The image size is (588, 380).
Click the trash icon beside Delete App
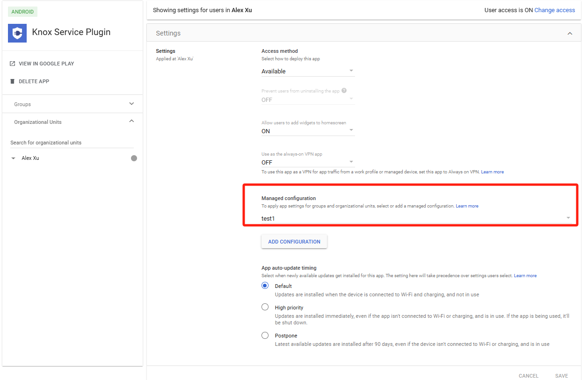[x=13, y=81]
